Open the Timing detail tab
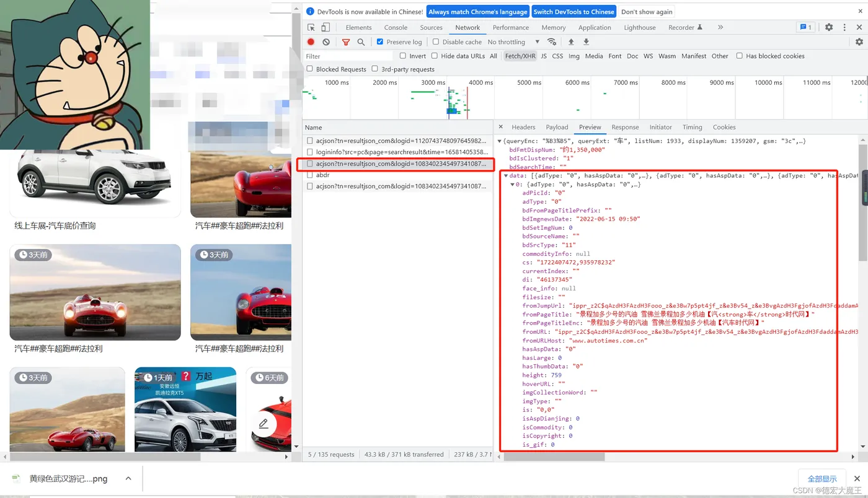 [x=693, y=127]
